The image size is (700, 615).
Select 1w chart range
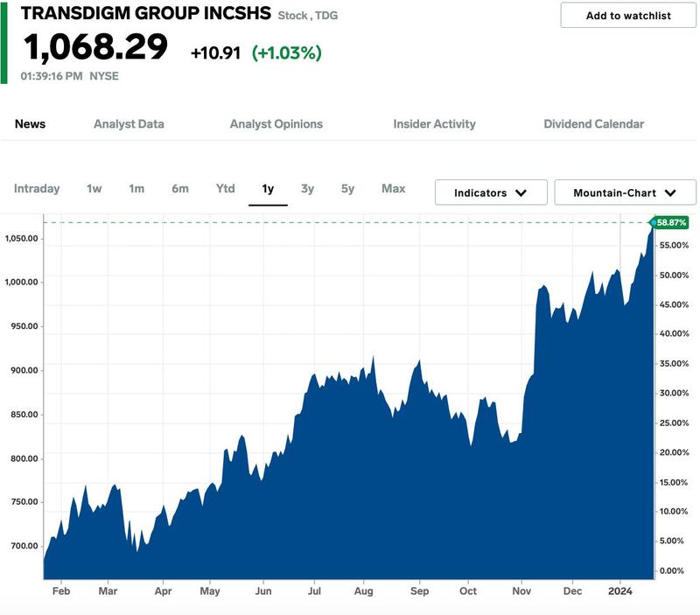94,189
